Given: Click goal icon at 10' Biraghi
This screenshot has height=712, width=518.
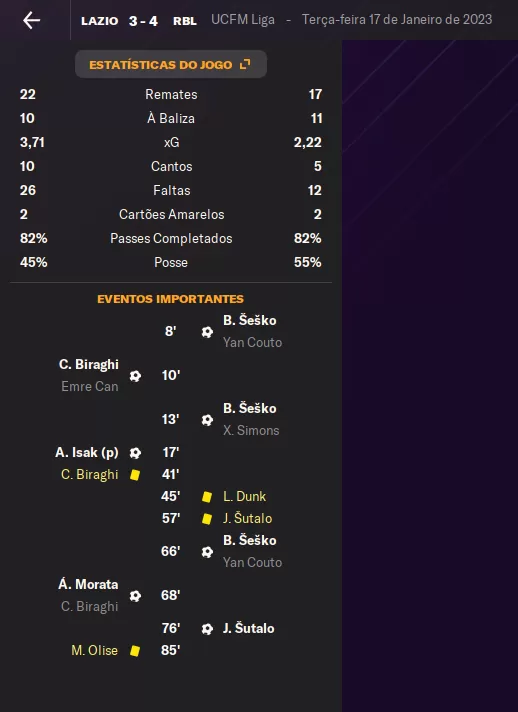Looking at the screenshot, I should click(135, 376).
